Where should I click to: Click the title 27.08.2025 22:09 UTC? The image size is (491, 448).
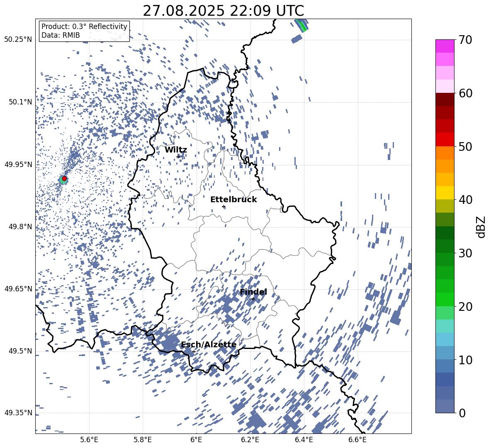pos(223,11)
